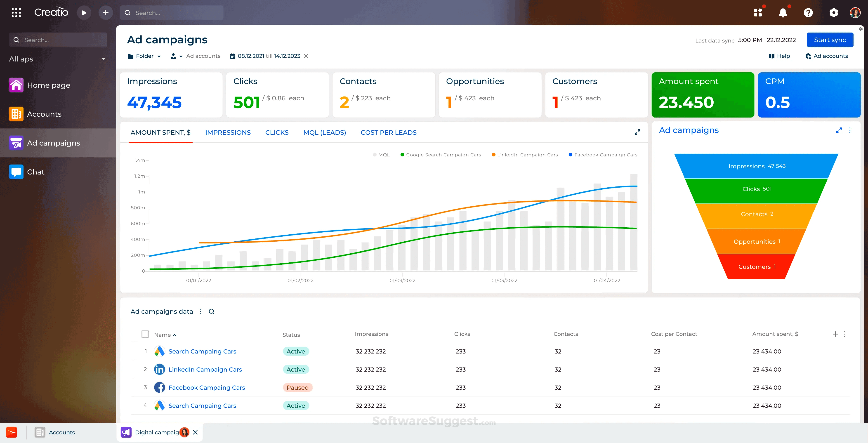Select all rows with the header checkbox
The height and width of the screenshot is (443, 868).
pos(145,334)
